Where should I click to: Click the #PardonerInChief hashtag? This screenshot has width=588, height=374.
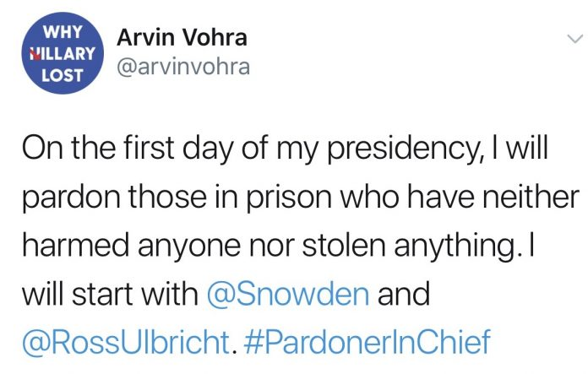coord(367,342)
